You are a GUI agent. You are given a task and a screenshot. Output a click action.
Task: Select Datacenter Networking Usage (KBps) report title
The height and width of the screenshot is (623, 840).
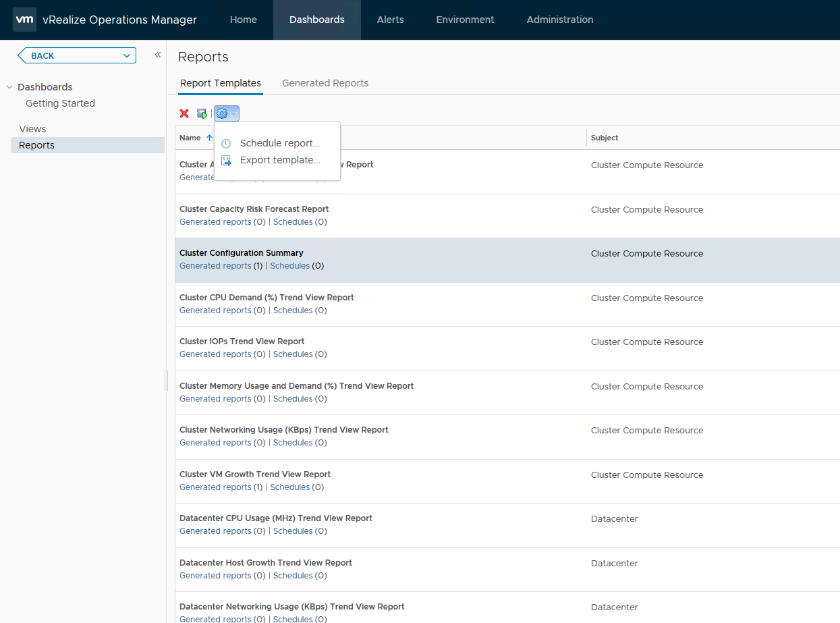[x=292, y=607]
